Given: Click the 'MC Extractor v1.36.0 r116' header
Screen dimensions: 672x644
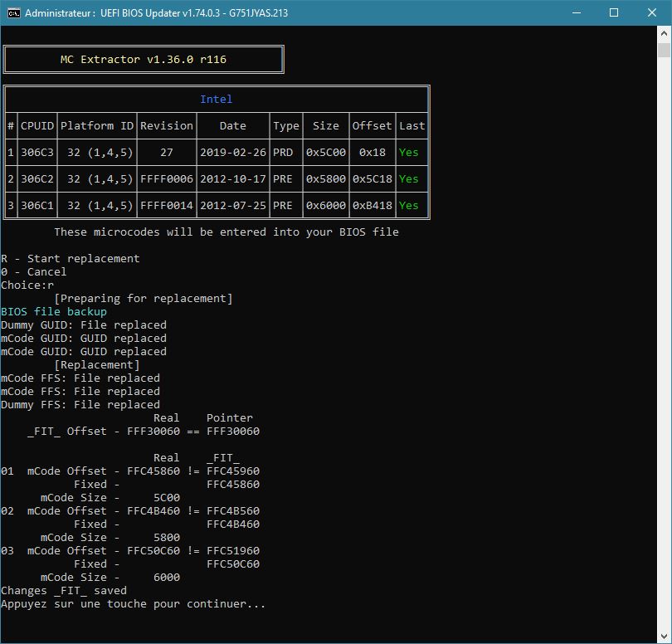Looking at the screenshot, I should [x=144, y=59].
